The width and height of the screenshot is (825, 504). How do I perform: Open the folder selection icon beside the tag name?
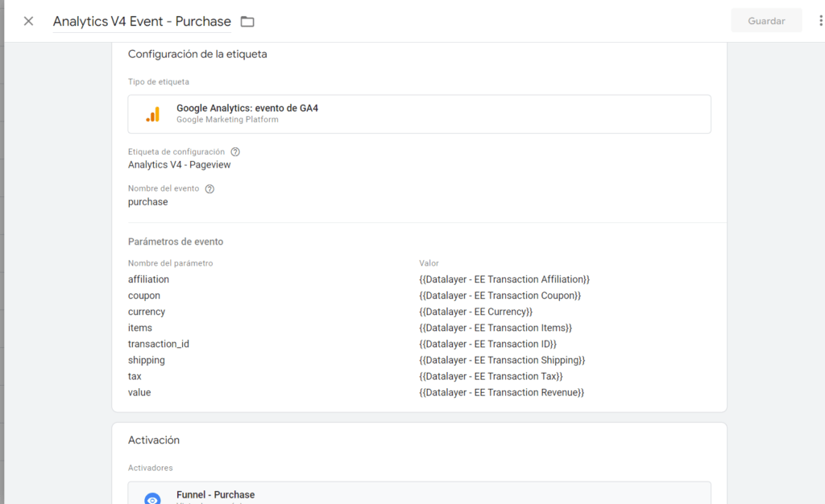247,22
